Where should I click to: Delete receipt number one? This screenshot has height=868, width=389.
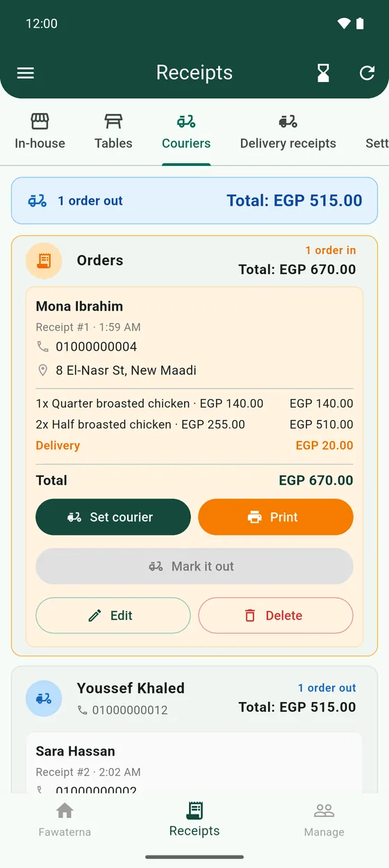click(276, 616)
